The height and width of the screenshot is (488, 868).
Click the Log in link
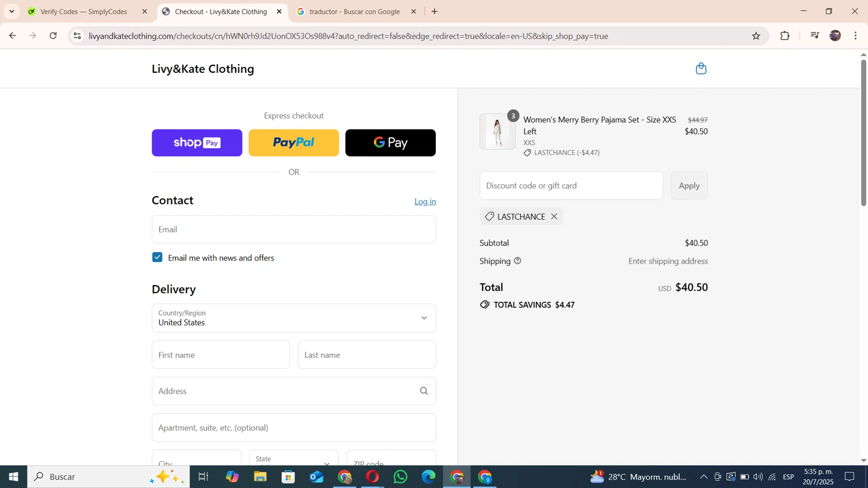click(x=425, y=201)
